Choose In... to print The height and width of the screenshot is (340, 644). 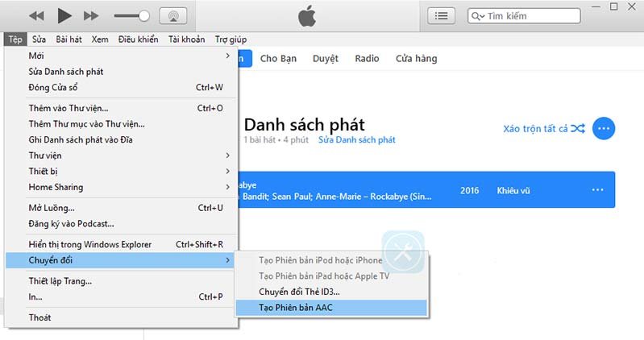(x=121, y=296)
